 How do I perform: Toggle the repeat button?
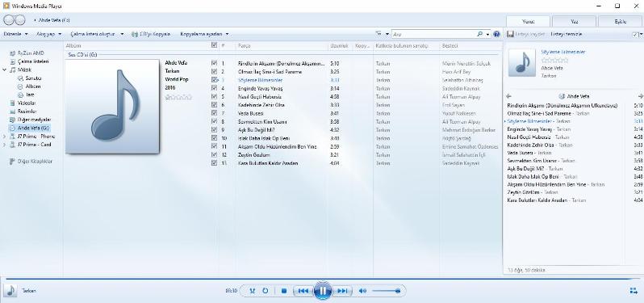266,291
